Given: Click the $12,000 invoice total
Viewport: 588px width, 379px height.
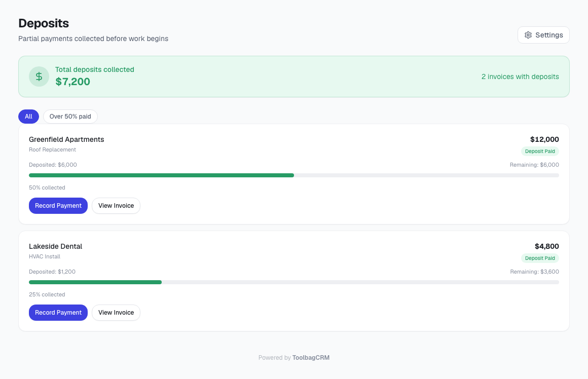Looking at the screenshot, I should tap(544, 139).
